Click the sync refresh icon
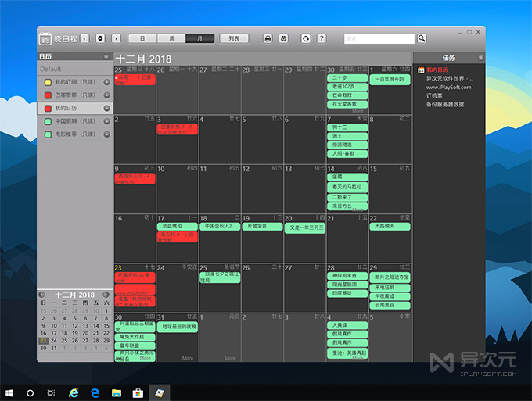This screenshot has height=401, width=532. pyautogui.click(x=306, y=38)
